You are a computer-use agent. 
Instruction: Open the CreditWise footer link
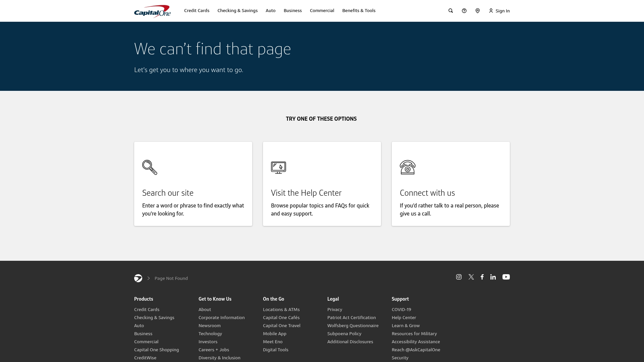point(145,358)
